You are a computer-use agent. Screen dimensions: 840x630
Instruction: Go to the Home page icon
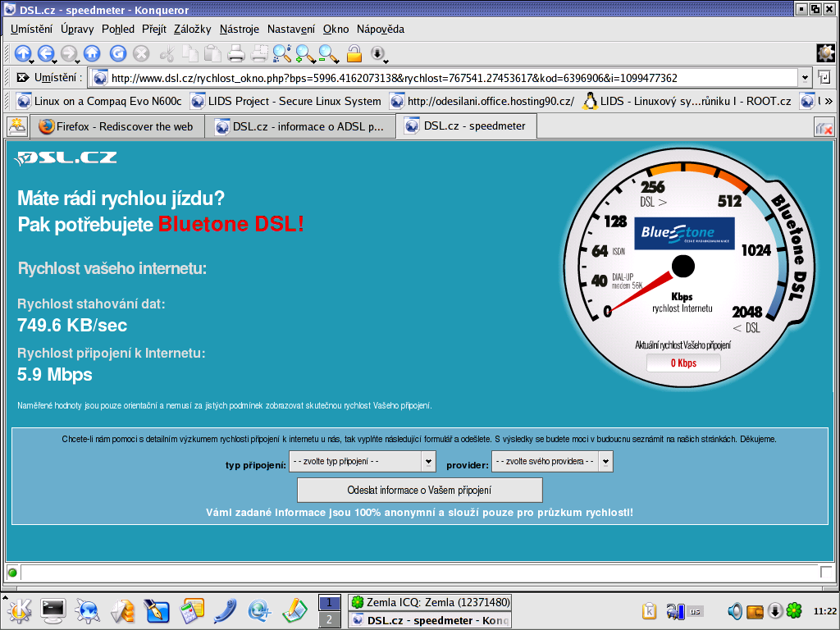pyautogui.click(x=92, y=53)
